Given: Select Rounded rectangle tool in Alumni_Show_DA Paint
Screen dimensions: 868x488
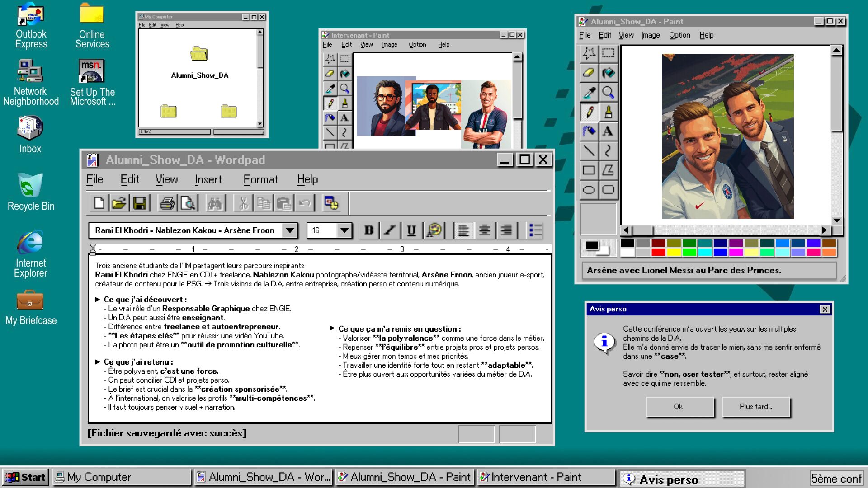Looking at the screenshot, I should [609, 190].
